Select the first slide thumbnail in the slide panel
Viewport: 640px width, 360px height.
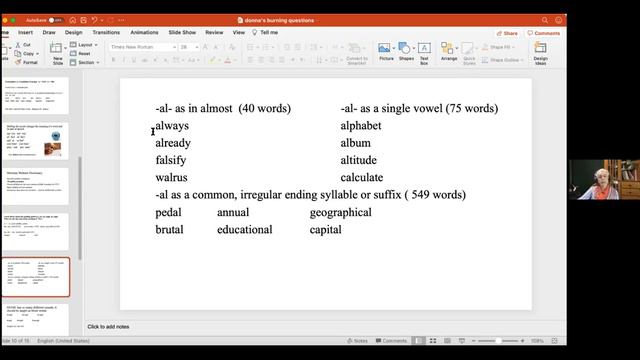pos(36,96)
